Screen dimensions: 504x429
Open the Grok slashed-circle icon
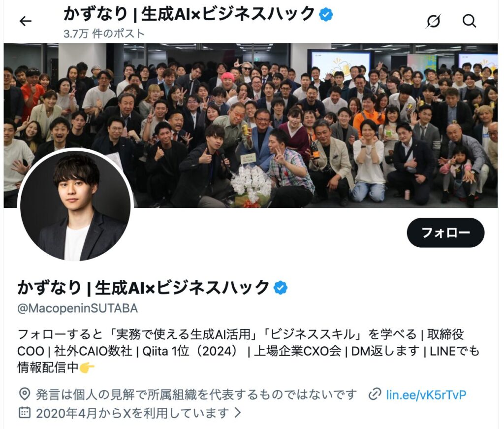pos(433,21)
